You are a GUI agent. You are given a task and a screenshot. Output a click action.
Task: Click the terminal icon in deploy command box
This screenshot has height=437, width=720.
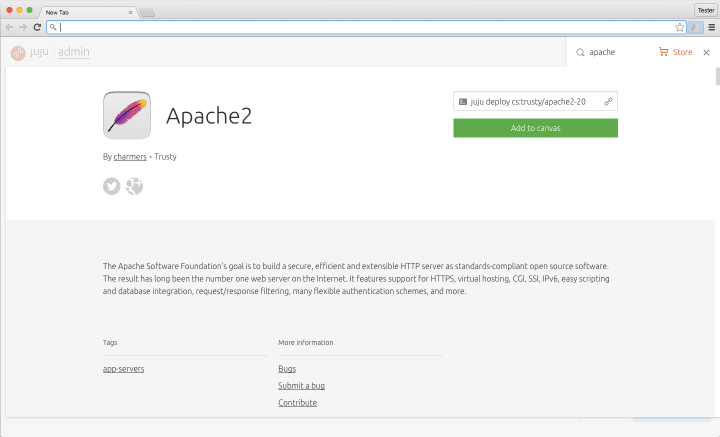(x=463, y=102)
